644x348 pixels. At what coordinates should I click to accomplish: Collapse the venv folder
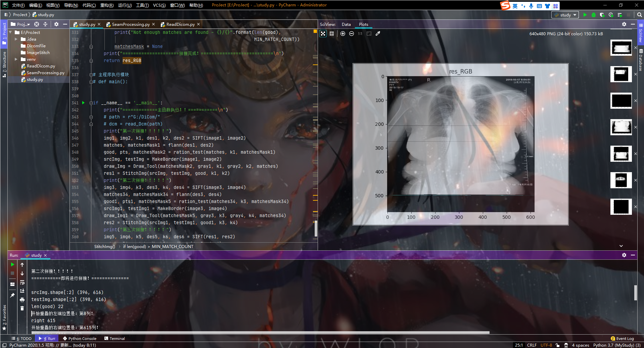click(x=16, y=59)
